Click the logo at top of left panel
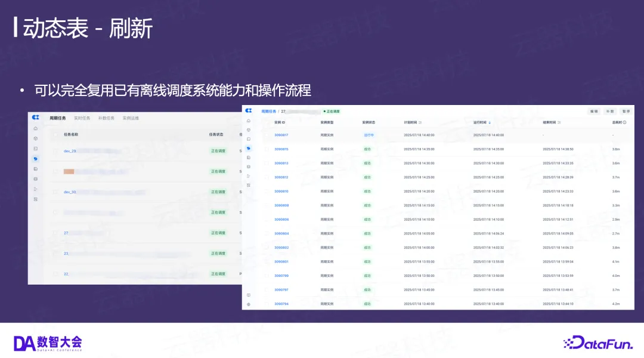This screenshot has width=644, height=358. coord(36,118)
